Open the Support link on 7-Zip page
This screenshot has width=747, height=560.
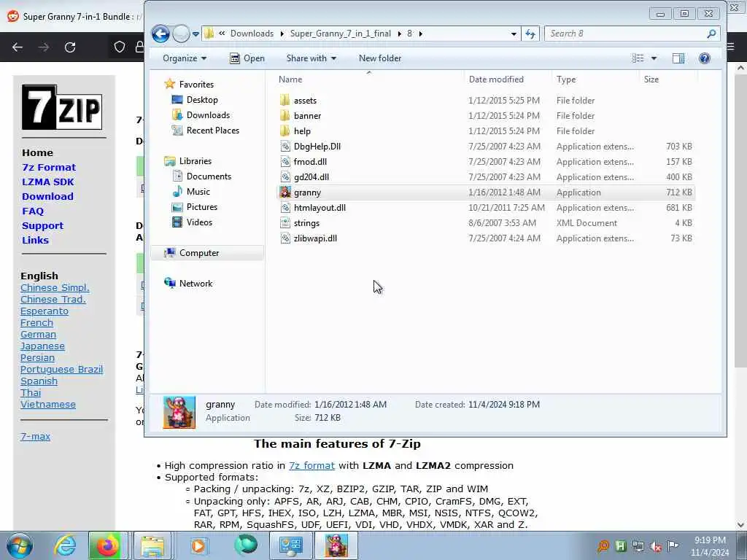click(x=42, y=226)
